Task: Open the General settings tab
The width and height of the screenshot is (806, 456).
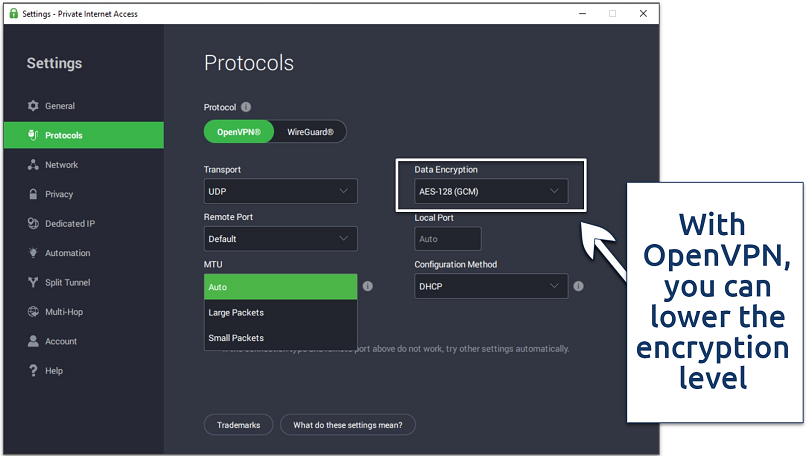Action: [84, 106]
